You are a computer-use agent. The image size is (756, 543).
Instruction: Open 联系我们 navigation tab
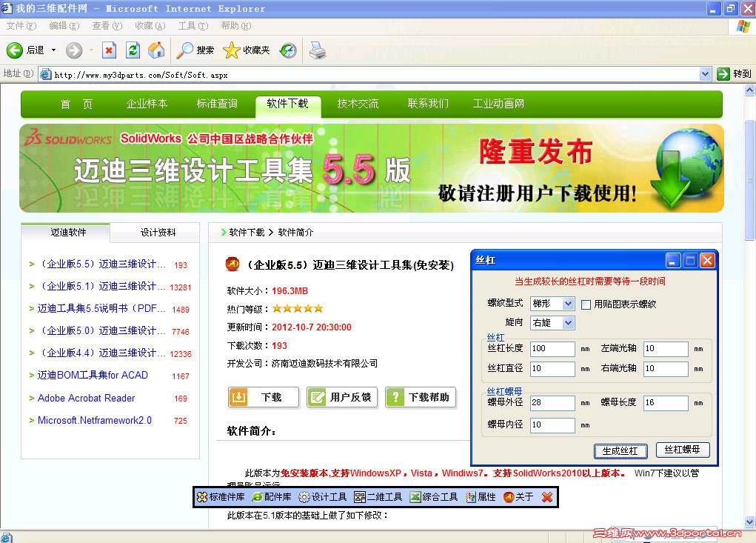(x=428, y=104)
